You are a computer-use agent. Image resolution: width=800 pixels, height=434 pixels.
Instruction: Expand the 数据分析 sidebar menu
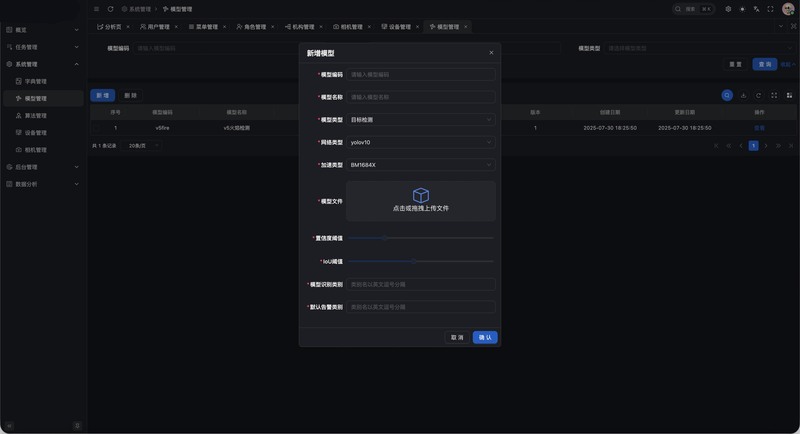coord(42,184)
